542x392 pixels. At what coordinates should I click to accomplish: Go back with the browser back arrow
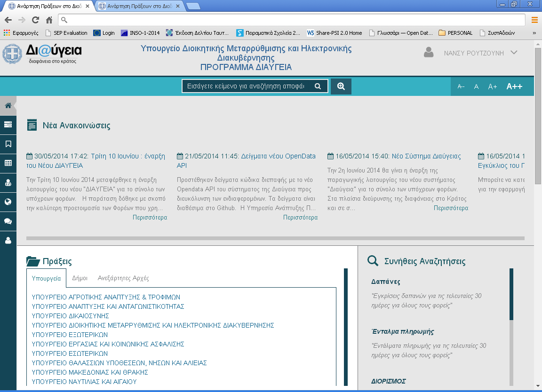click(x=8, y=20)
